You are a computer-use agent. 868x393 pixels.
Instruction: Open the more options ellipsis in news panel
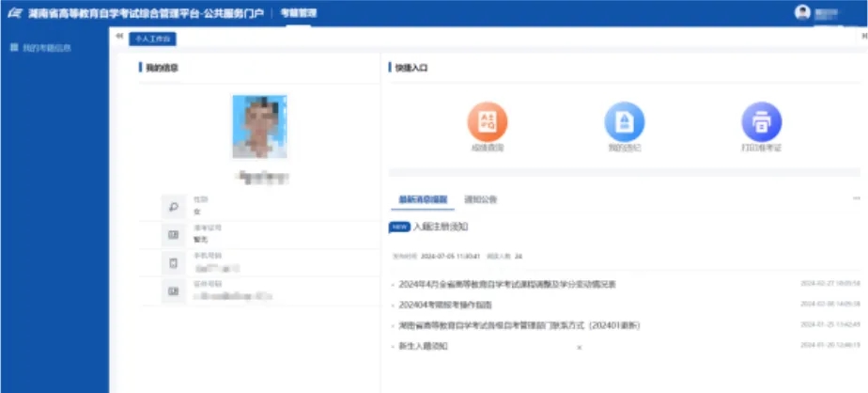pyautogui.click(x=856, y=199)
